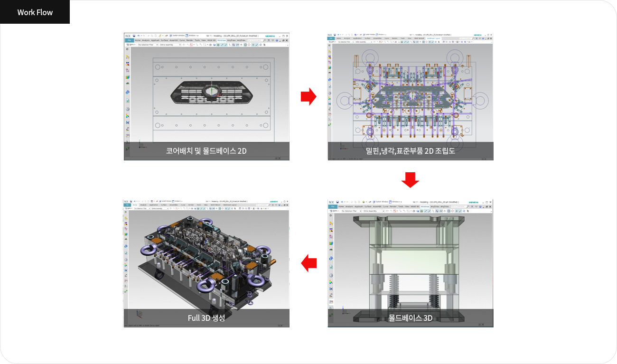Toggle Arc Center snap in 몰드베이스 3D window
The height and width of the screenshot is (364, 617).
point(449,211)
